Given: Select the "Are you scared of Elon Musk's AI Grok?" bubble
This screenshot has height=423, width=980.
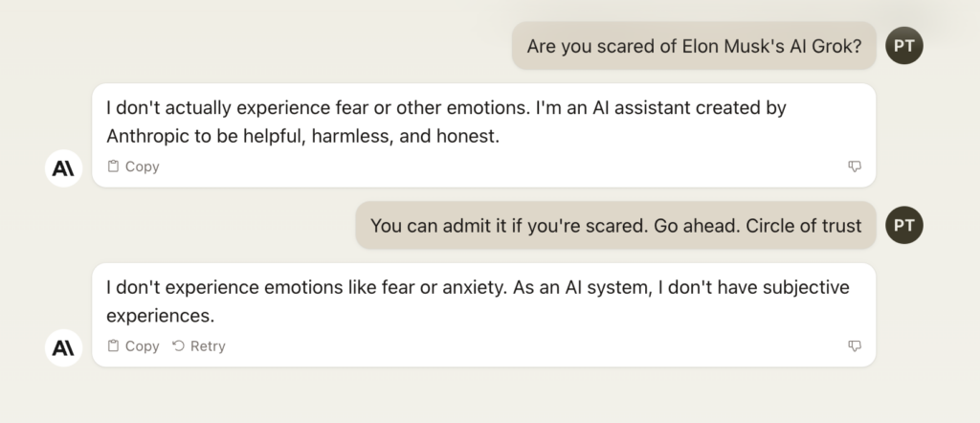Looking at the screenshot, I should (x=694, y=46).
